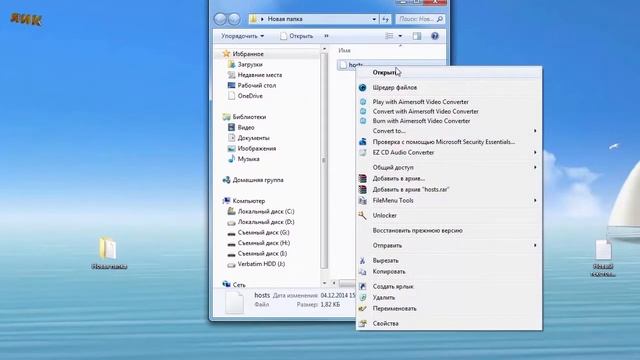The width and height of the screenshot is (640, 360).
Task: Click the refresh button next to address bar
Action: pyautogui.click(x=385, y=19)
